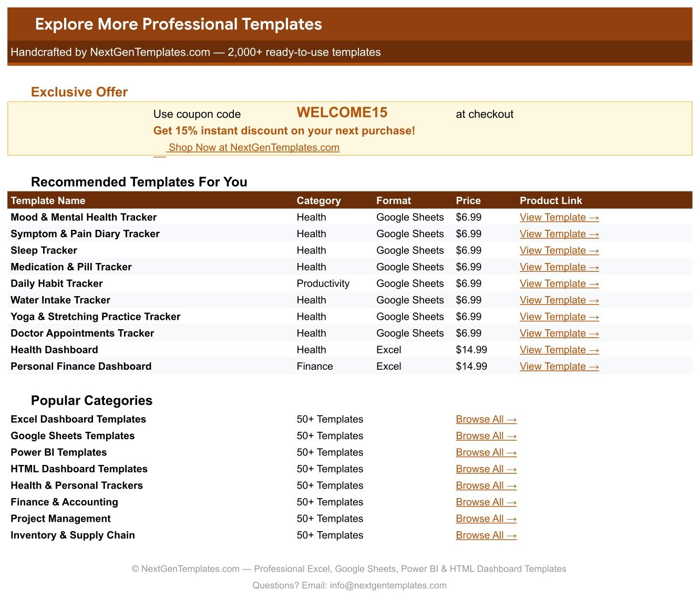Open View Template link for Medication & Pill Tracker
This screenshot has height=598, width=700.
point(559,267)
